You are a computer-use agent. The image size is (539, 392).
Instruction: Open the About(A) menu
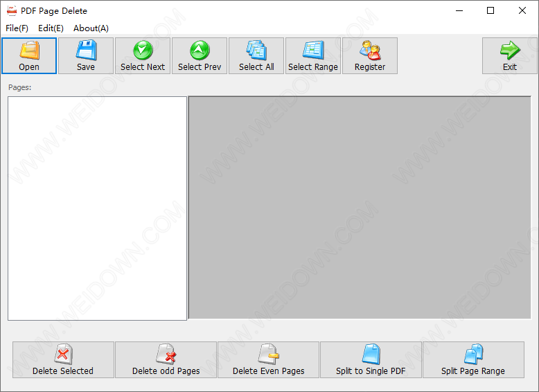tap(91, 28)
